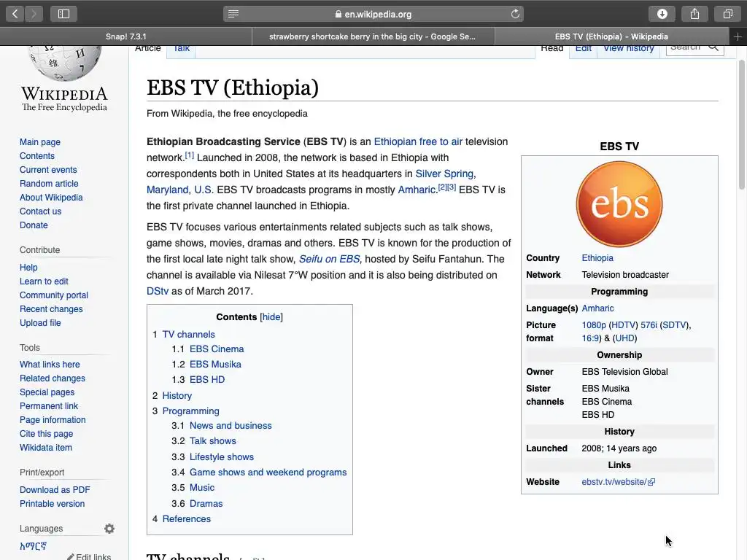Open the Amharic link in the intro paragraph
Image resolution: width=747 pixels, height=560 pixels.
pyautogui.click(x=417, y=190)
